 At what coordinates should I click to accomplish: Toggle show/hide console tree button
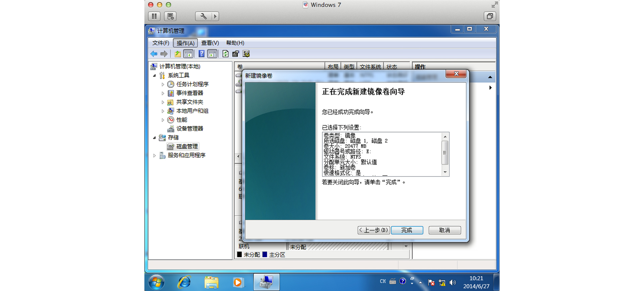(188, 54)
